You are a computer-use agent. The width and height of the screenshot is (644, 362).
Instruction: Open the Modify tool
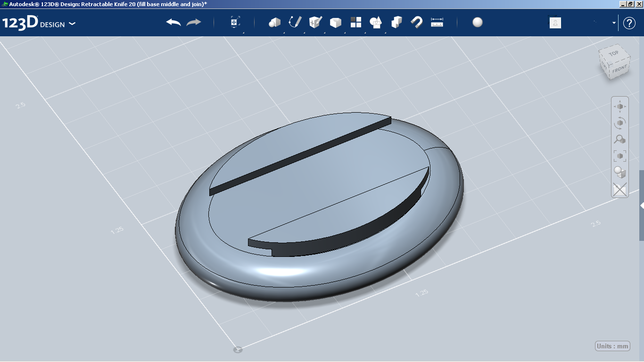[335, 23]
